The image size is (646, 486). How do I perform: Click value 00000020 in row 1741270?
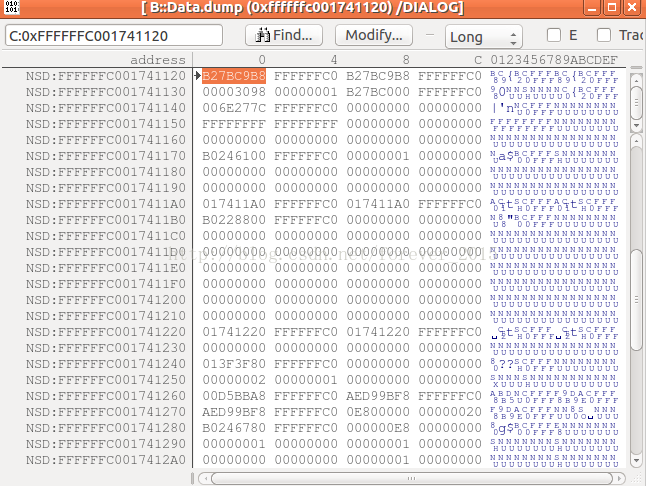coord(450,412)
